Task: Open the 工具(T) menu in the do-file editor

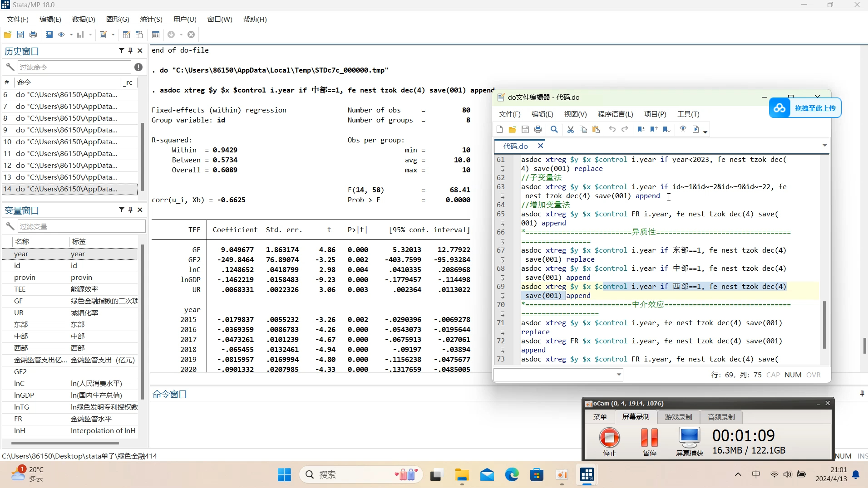Action: 688,114
